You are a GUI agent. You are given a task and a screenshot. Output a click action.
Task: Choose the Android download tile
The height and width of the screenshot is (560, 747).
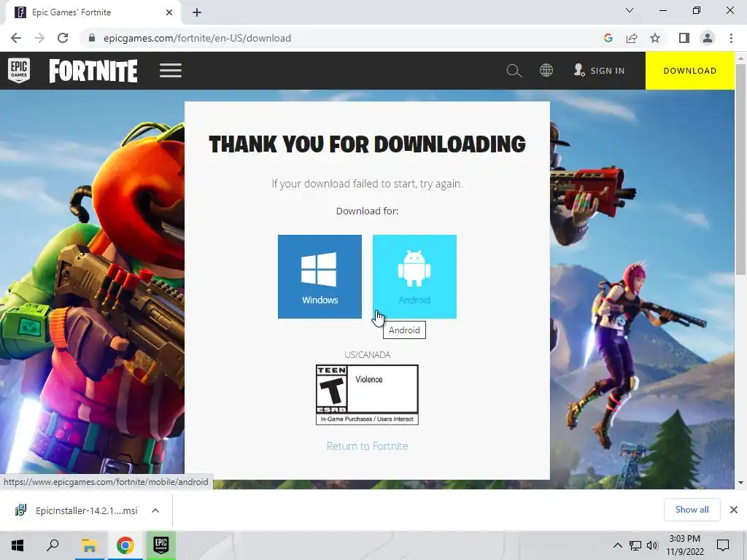pos(414,276)
